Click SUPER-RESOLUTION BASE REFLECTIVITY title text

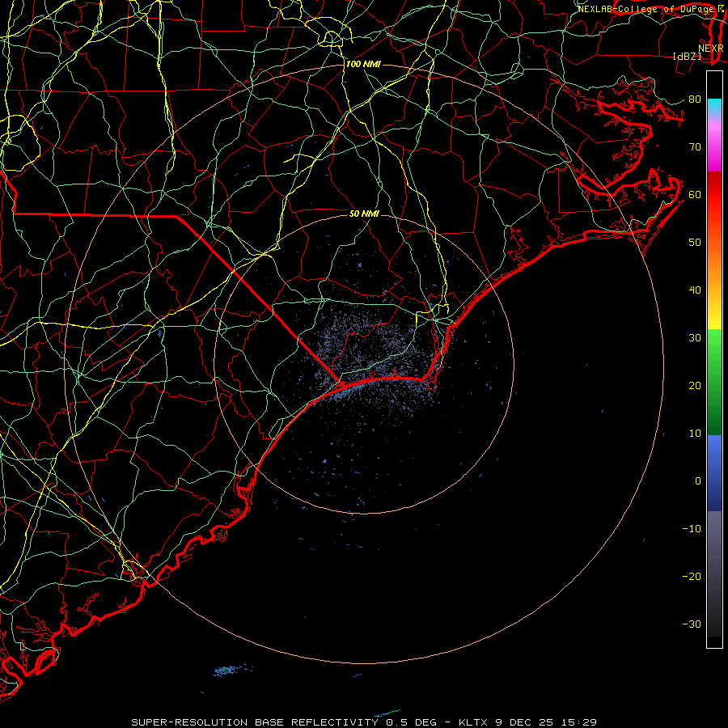[x=255, y=722]
